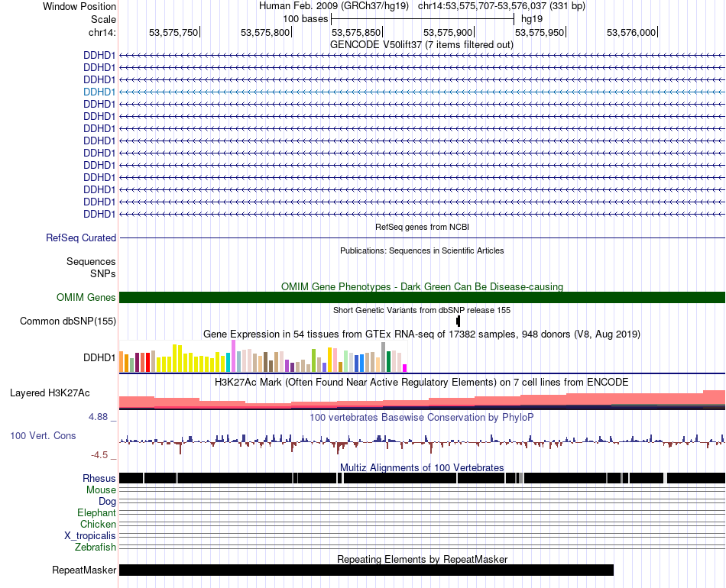Click the Scale label
The height and width of the screenshot is (588, 726).
pyautogui.click(x=103, y=19)
